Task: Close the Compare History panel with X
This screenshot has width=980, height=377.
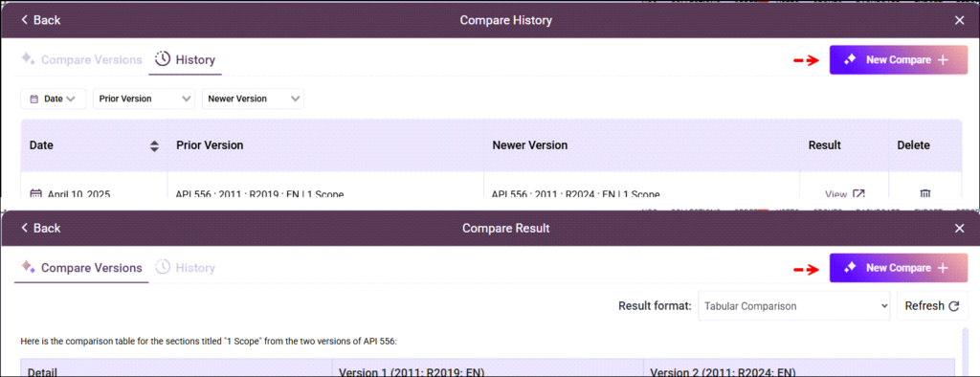Action: pyautogui.click(x=960, y=20)
